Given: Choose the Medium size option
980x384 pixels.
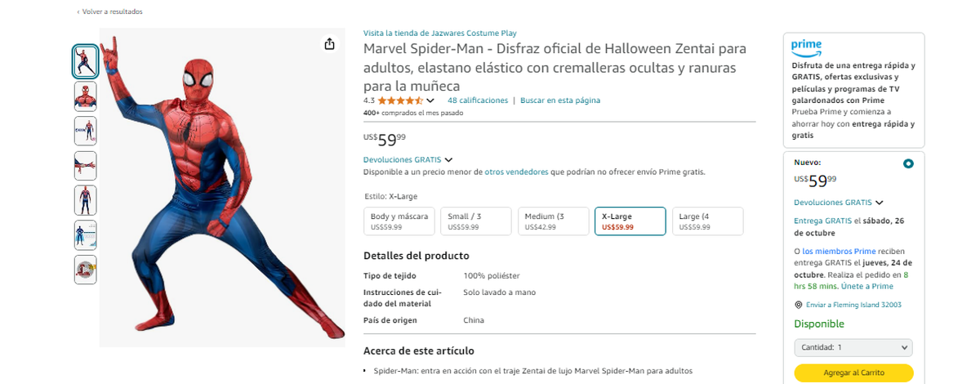Looking at the screenshot, I should click(x=553, y=221).
